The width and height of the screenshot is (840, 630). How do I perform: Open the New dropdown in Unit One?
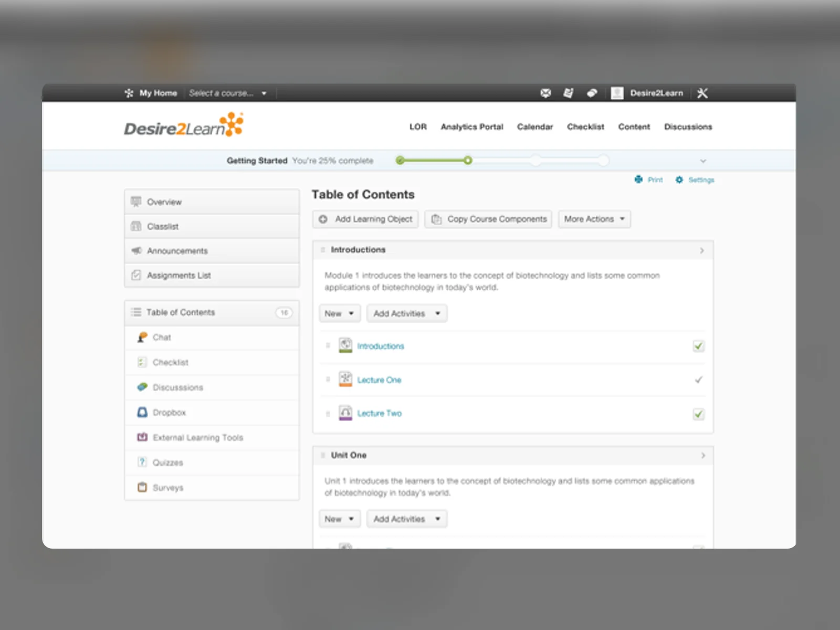click(x=340, y=519)
